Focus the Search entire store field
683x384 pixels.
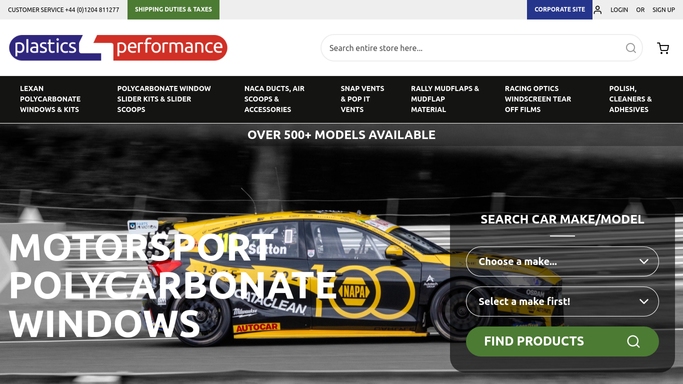pyautogui.click(x=475, y=48)
